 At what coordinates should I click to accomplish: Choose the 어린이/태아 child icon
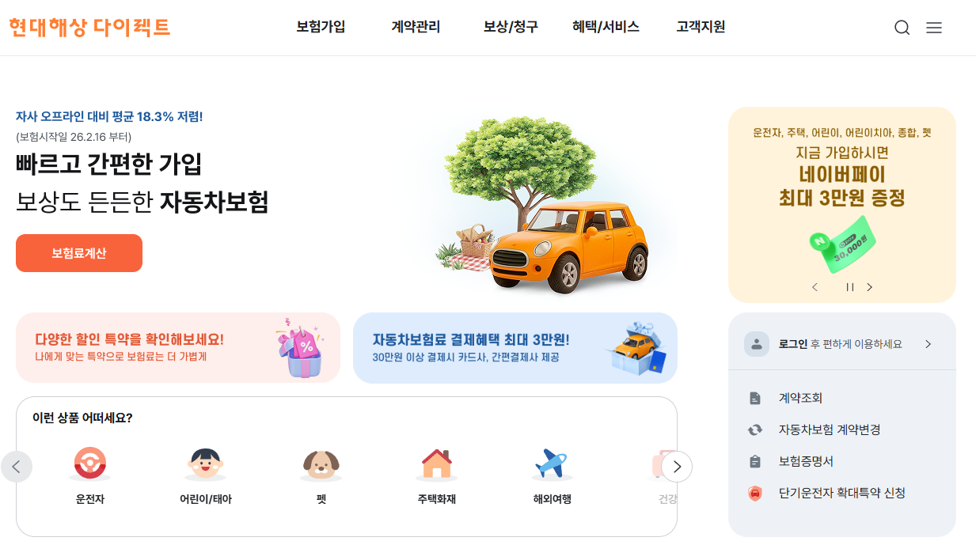(205, 464)
